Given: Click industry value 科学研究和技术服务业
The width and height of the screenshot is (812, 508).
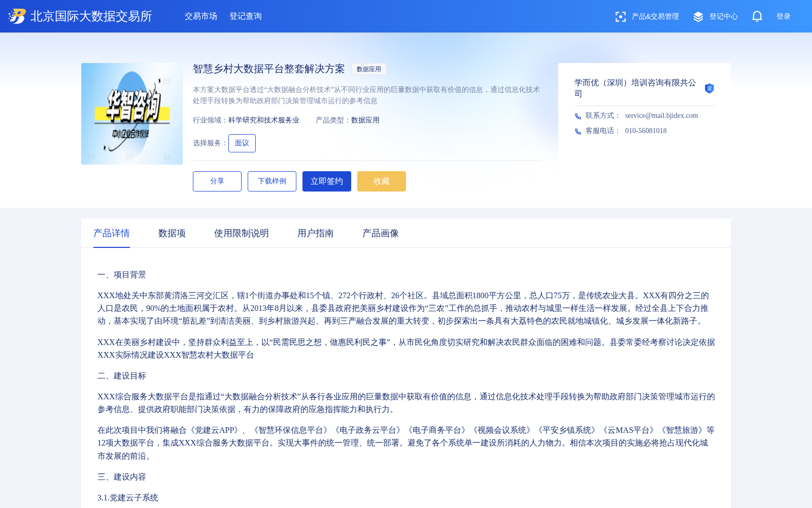Looking at the screenshot, I should (264, 120).
